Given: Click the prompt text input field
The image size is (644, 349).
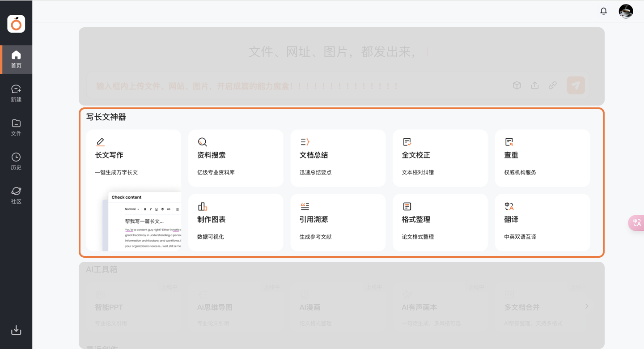Looking at the screenshot, I should coord(295,85).
